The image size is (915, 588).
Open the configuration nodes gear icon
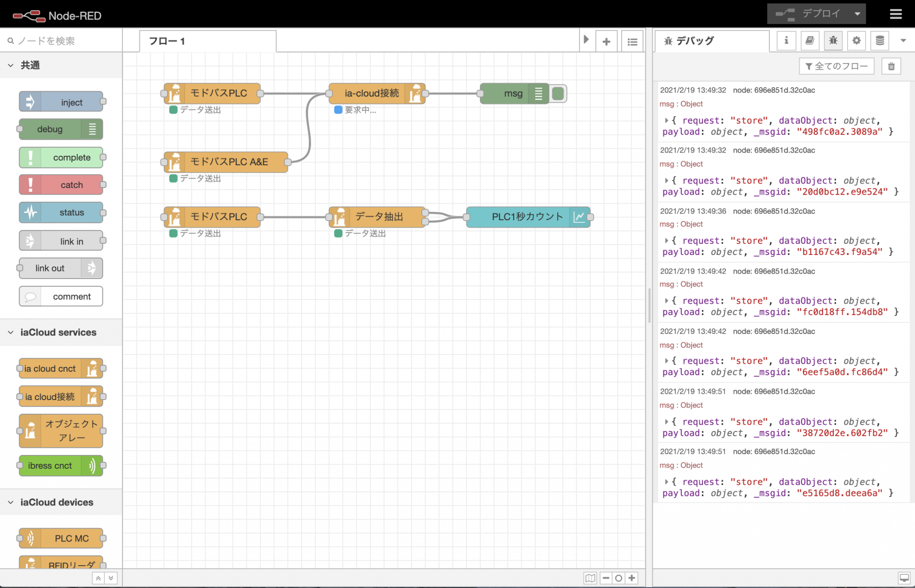tap(856, 41)
